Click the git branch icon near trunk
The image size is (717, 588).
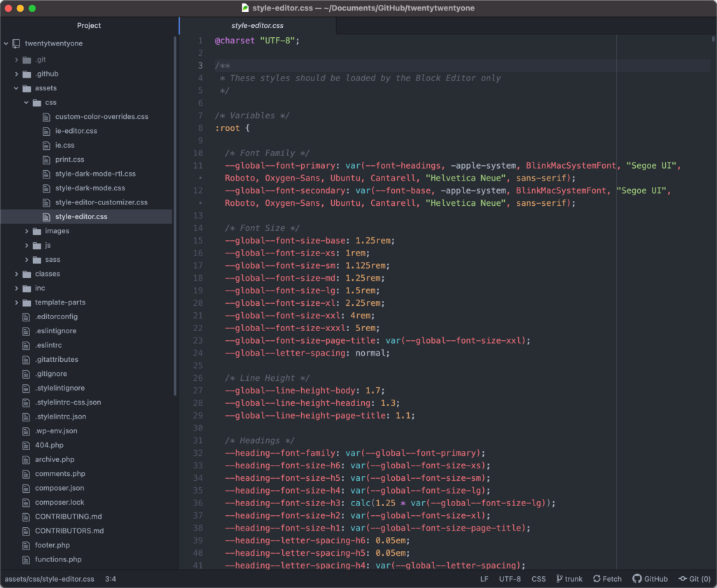(559, 579)
